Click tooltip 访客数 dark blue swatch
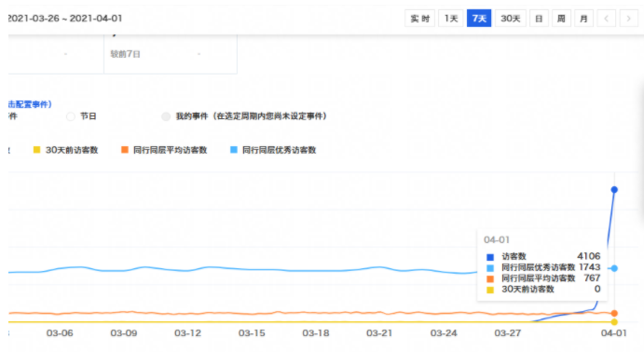The width and height of the screenshot is (644, 352). click(x=490, y=257)
